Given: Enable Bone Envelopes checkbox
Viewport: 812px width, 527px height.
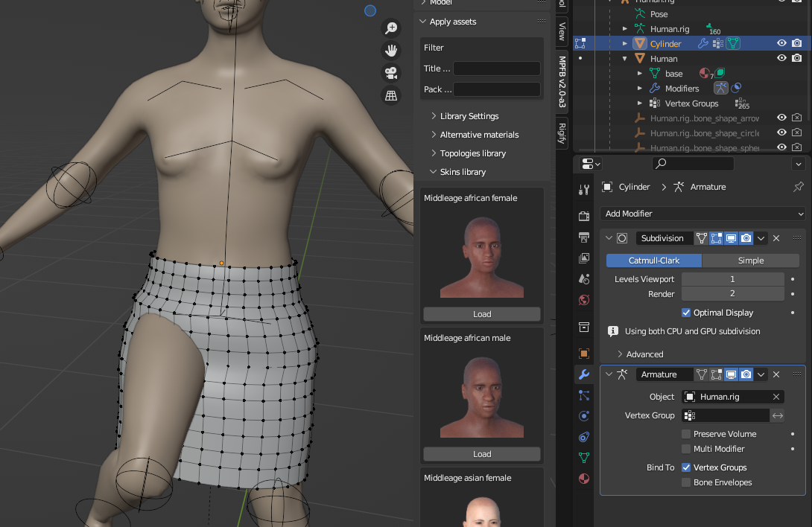Looking at the screenshot, I should coord(686,482).
